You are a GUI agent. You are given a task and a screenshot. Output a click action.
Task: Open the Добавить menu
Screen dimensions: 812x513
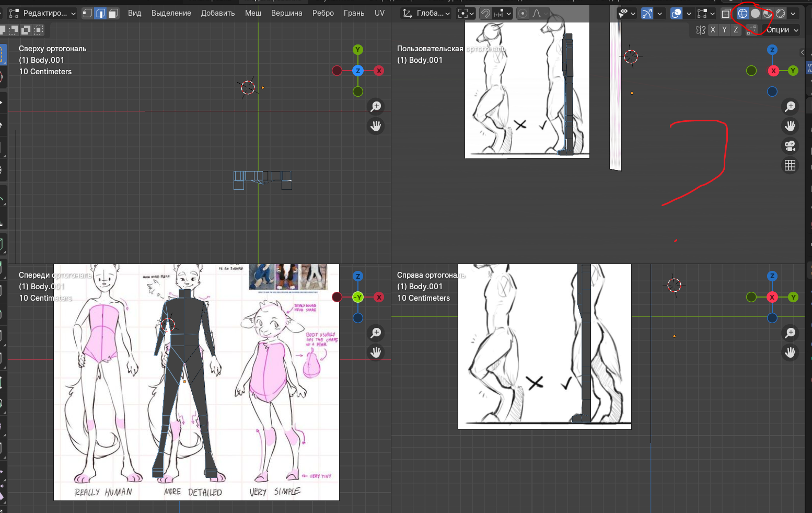tap(218, 13)
